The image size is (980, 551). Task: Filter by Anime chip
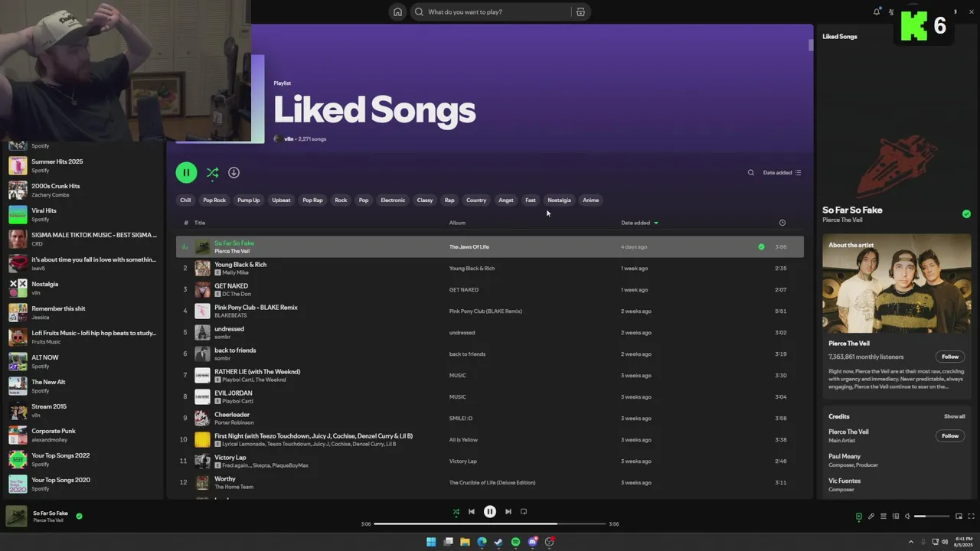click(591, 201)
